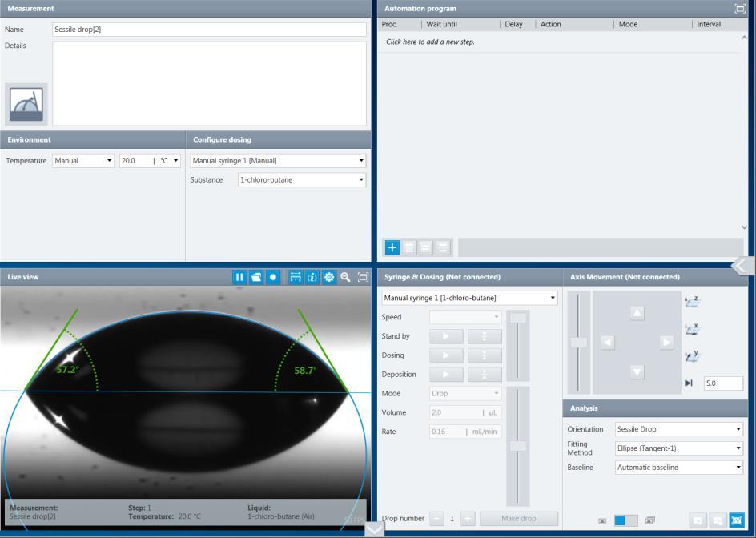Add a new automation step with plus button

[x=392, y=248]
